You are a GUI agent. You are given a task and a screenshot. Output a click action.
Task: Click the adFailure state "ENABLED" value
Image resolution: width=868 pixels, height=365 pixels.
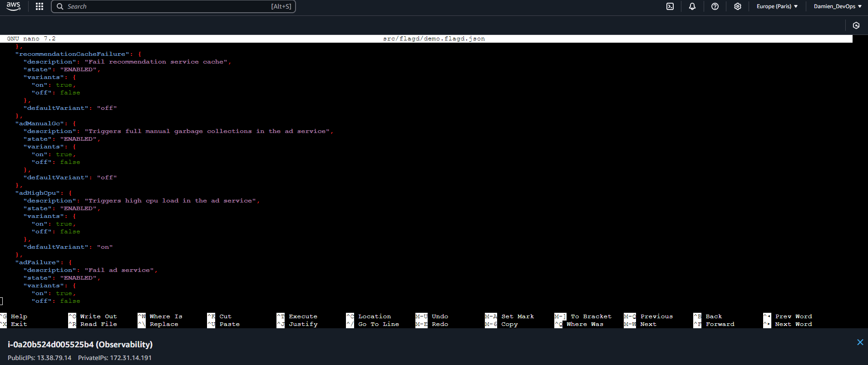(78, 278)
